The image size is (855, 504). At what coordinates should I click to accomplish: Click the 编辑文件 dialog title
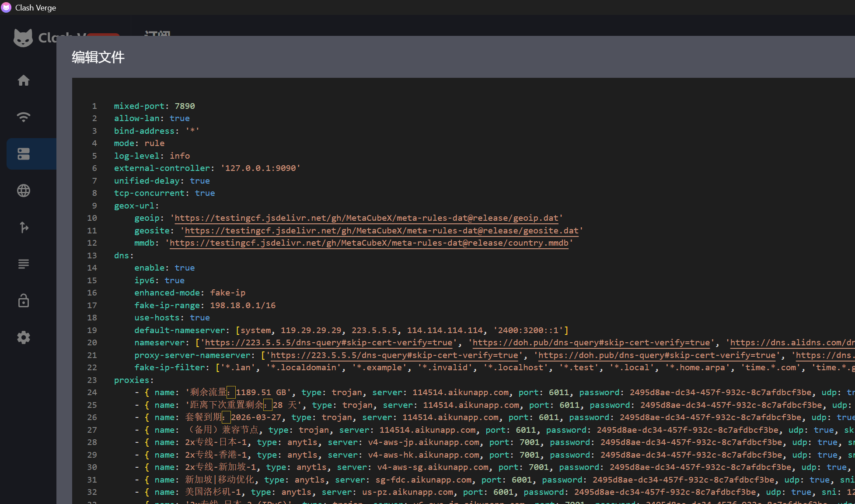pos(98,57)
